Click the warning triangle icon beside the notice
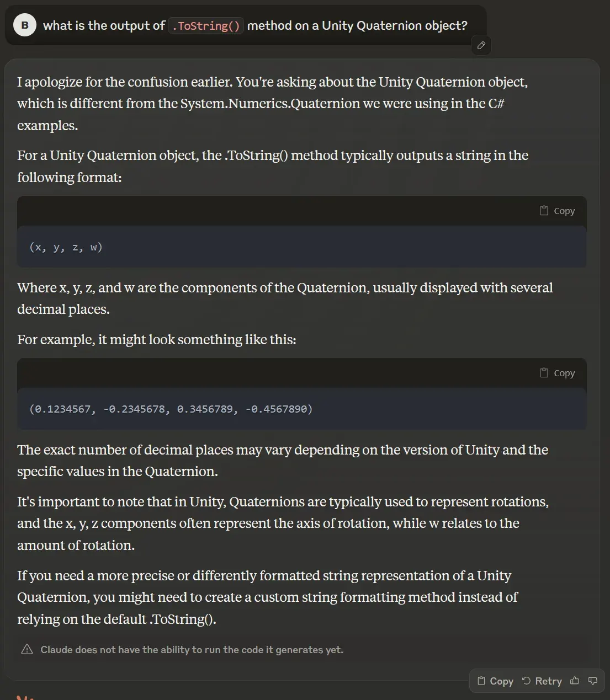610x700 pixels. point(27,649)
